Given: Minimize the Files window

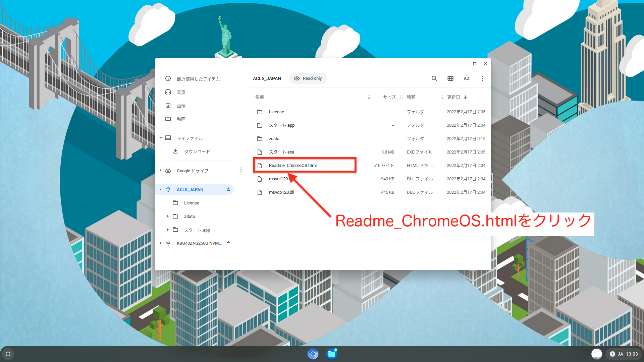Looking at the screenshot, I should pyautogui.click(x=464, y=64).
